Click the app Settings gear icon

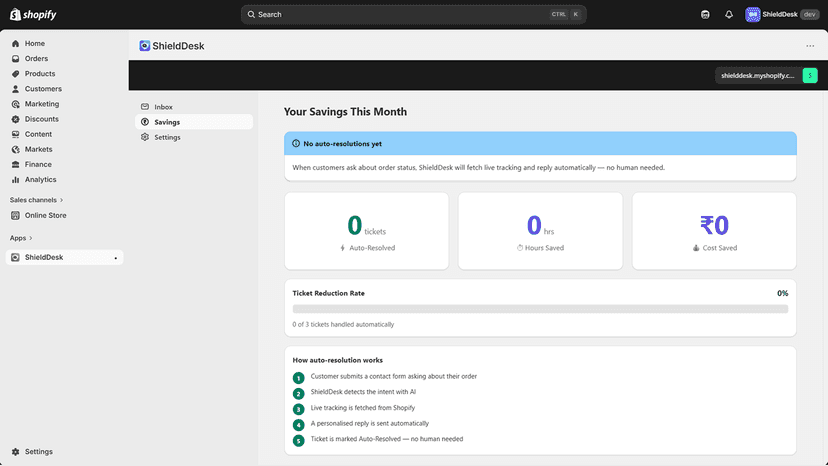pyautogui.click(x=145, y=137)
